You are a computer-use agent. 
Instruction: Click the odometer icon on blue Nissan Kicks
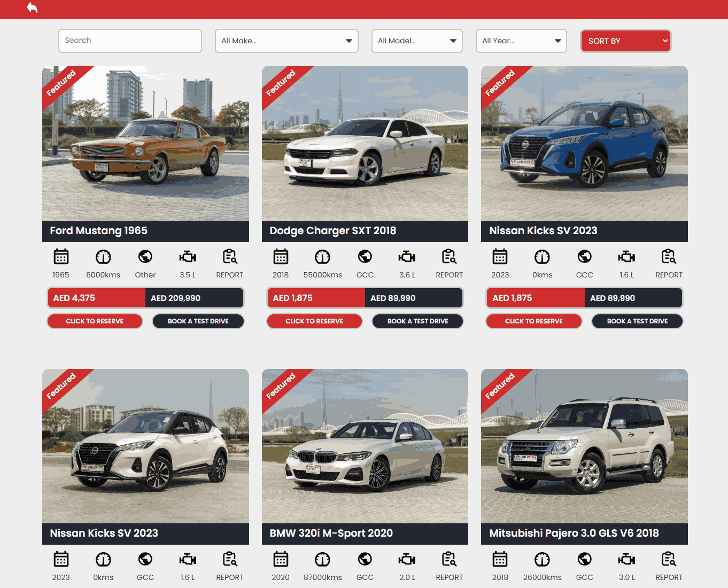[542, 257]
